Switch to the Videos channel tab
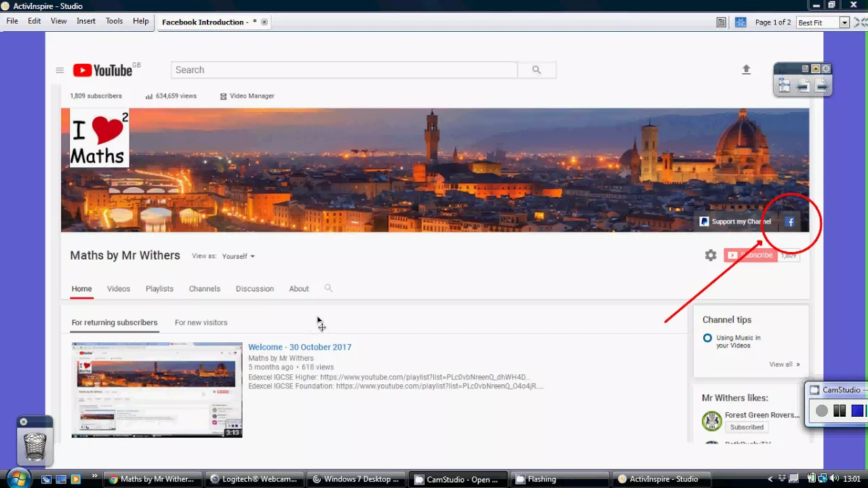 point(118,289)
